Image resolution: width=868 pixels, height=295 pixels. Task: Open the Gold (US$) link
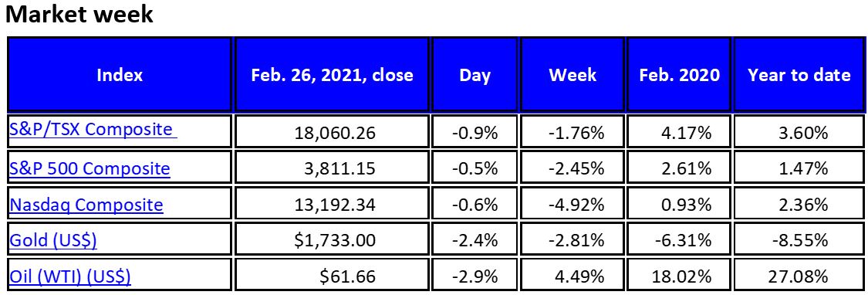(x=53, y=240)
